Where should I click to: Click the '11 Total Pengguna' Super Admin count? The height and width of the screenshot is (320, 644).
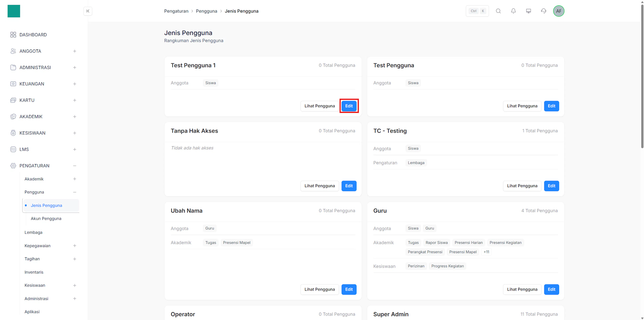(539, 314)
